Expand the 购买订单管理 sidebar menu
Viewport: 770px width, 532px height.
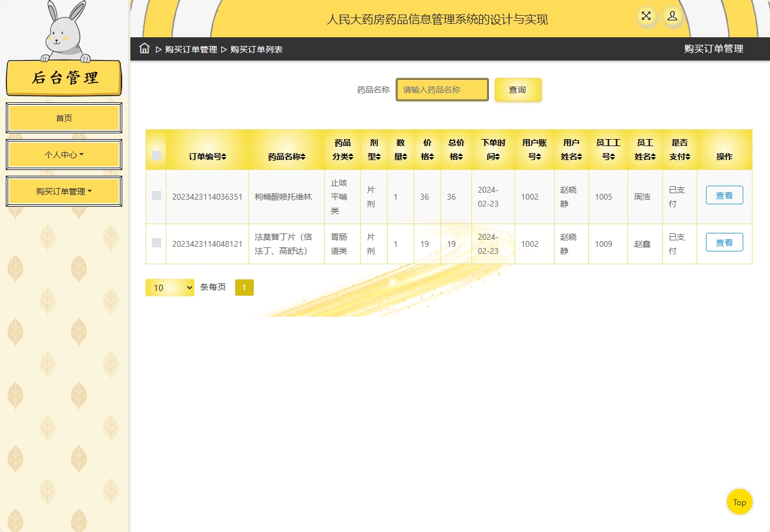(64, 191)
